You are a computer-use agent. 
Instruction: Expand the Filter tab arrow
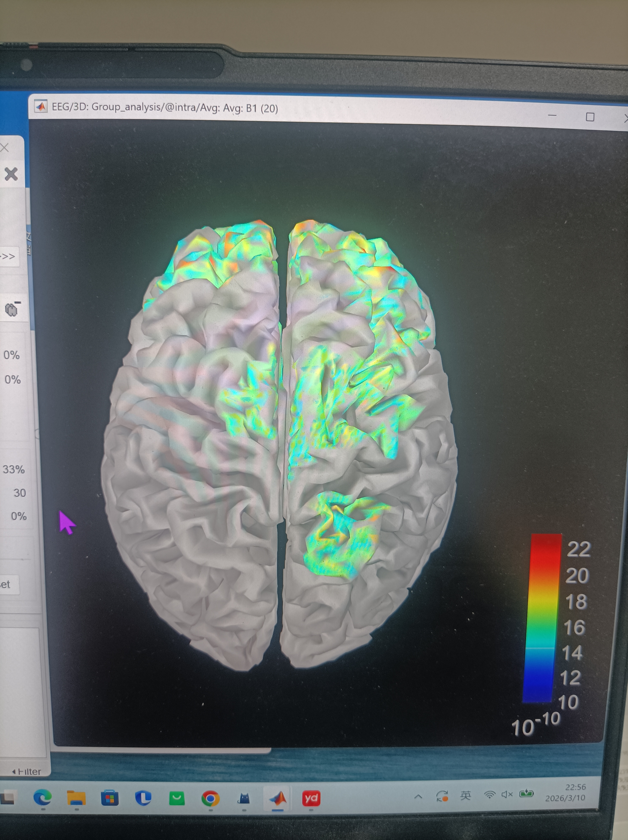point(14,772)
